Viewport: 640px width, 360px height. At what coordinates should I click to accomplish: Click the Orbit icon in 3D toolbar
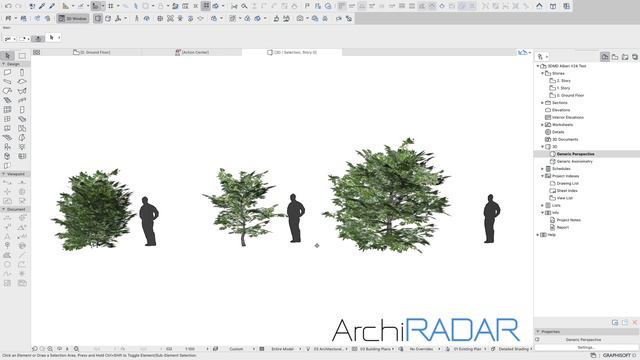[147, 18]
